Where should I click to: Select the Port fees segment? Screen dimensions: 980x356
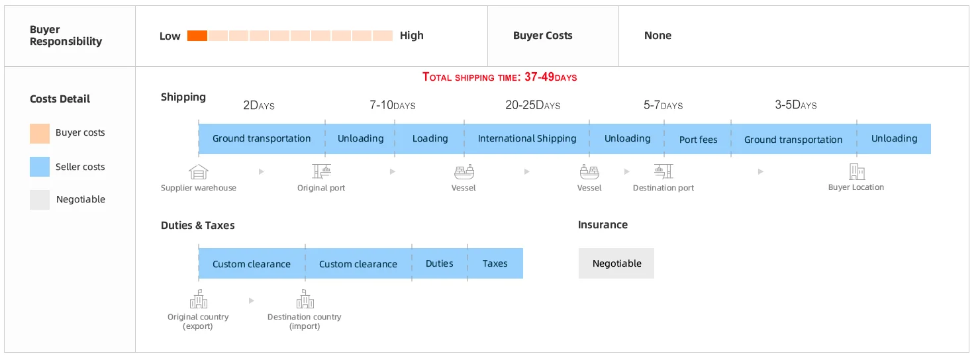698,140
